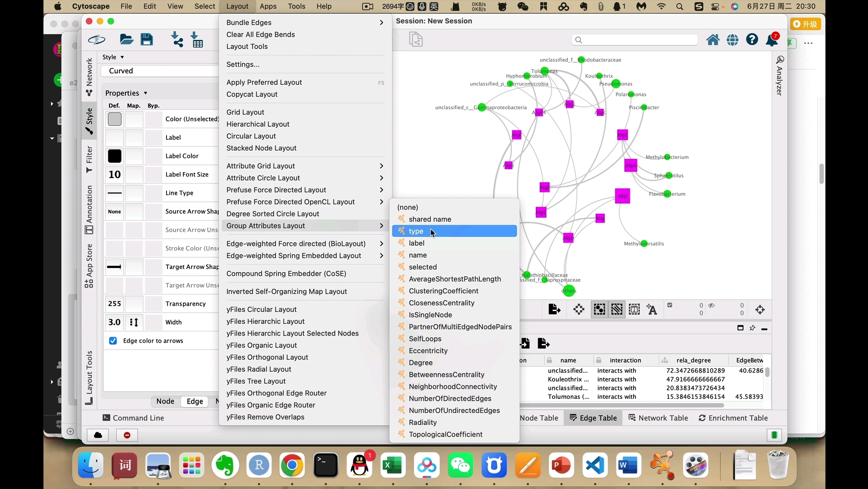Image resolution: width=868 pixels, height=489 pixels.
Task: Toggle the node label selection icon
Action: click(652, 310)
